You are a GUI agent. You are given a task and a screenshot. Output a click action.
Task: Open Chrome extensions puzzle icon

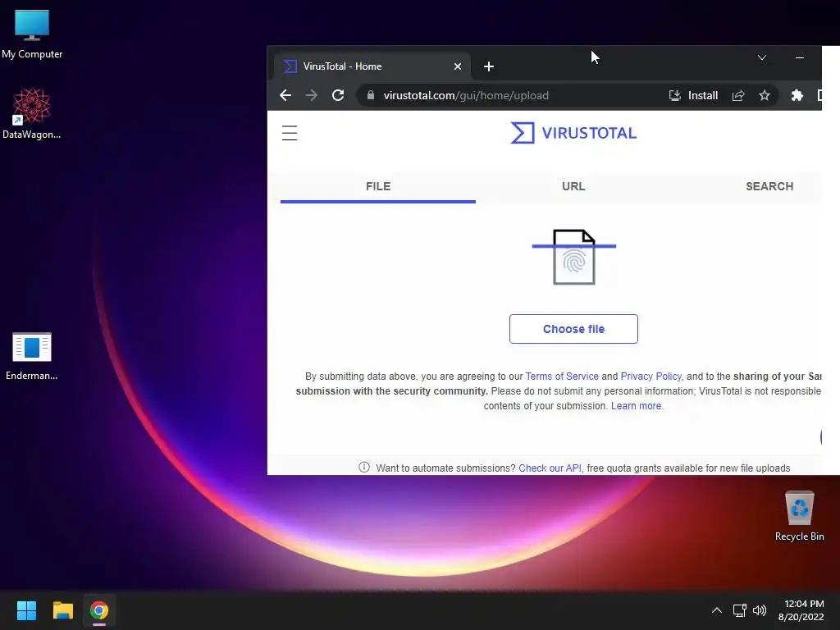797,95
